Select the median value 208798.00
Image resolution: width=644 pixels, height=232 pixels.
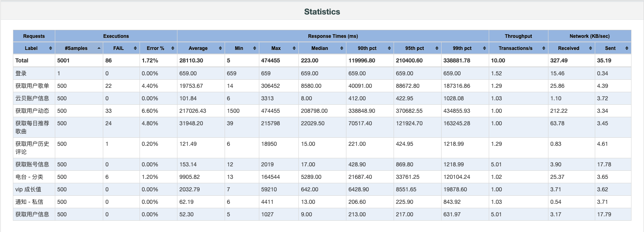click(314, 111)
